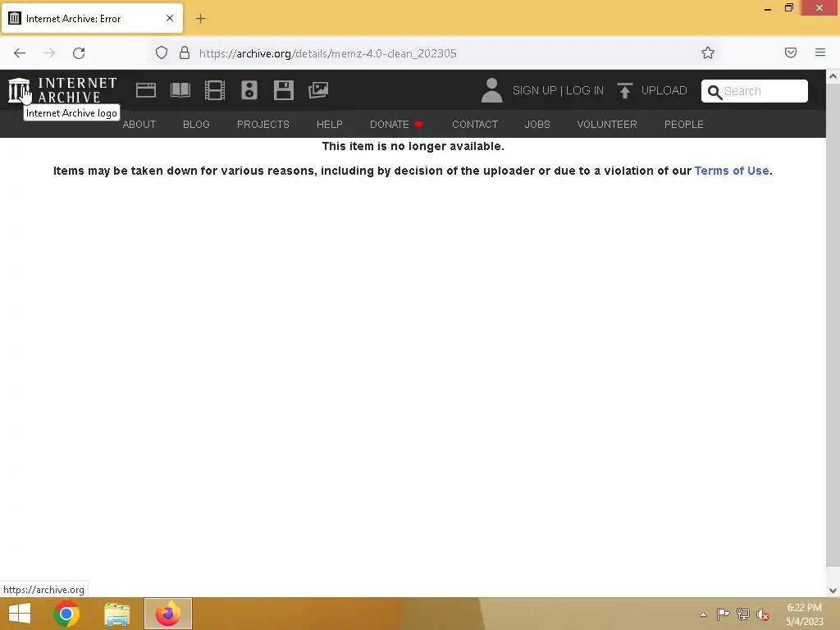Click the muted volume tray icon
The height and width of the screenshot is (630, 840).
point(762,614)
